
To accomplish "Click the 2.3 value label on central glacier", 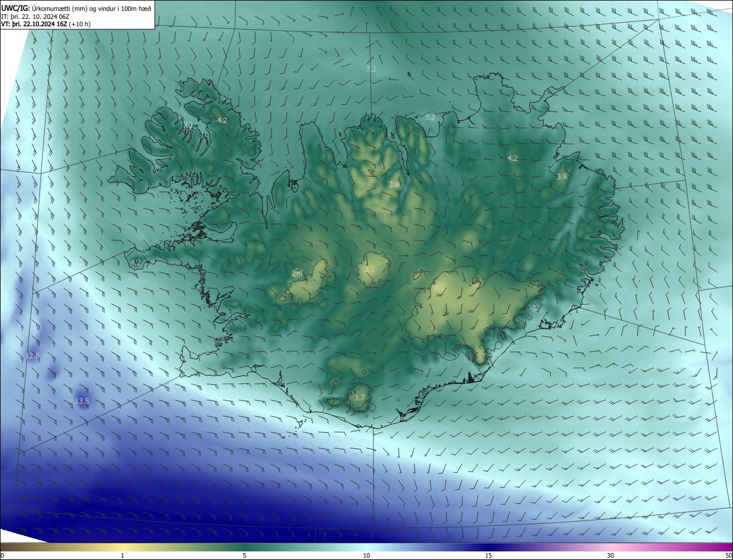I will 369,270.
